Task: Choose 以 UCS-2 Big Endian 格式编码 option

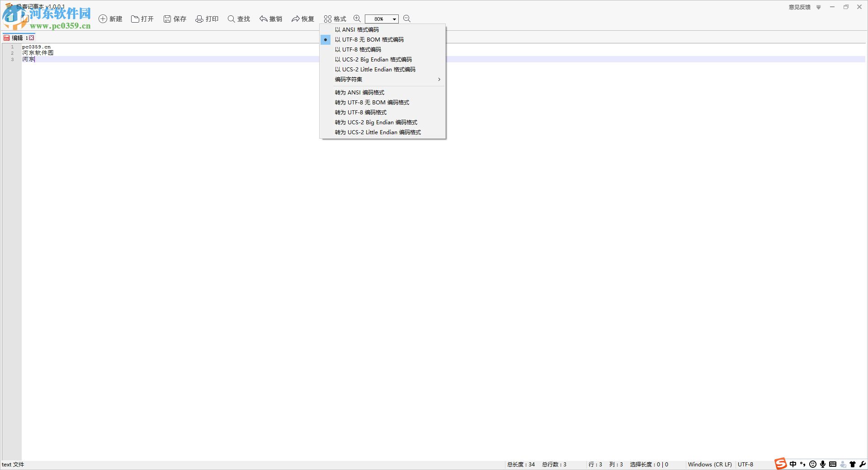Action: tap(373, 59)
